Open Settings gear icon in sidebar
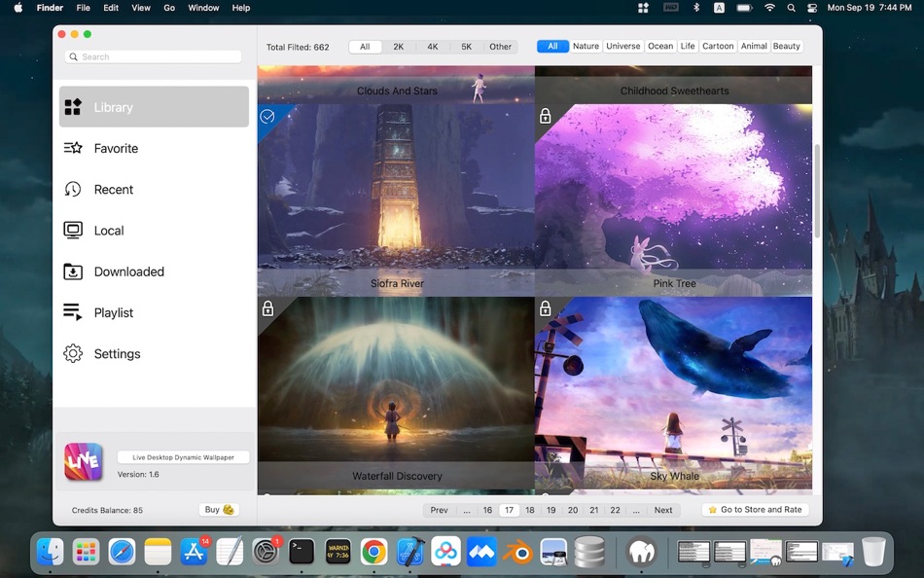The height and width of the screenshot is (578, 924). (x=73, y=353)
